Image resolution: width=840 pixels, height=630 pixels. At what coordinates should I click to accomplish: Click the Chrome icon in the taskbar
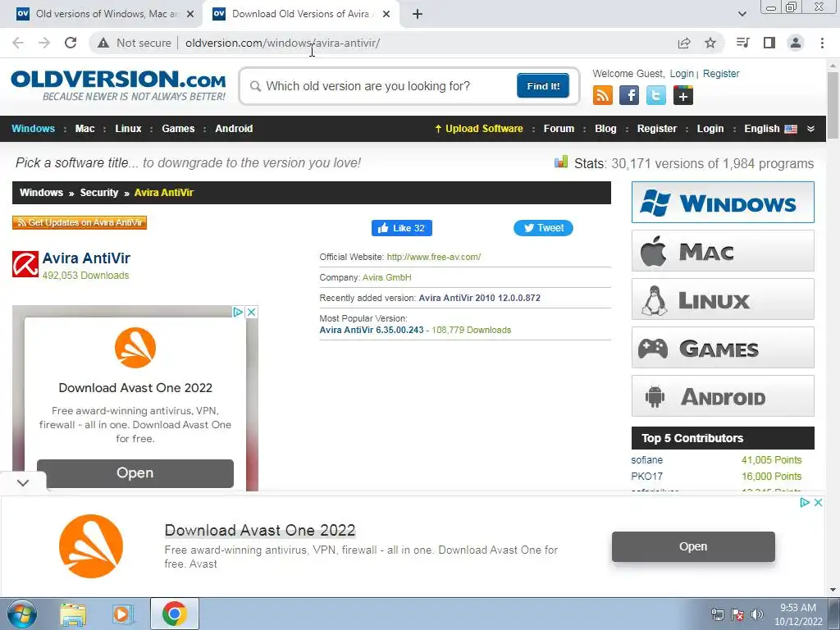click(x=174, y=614)
